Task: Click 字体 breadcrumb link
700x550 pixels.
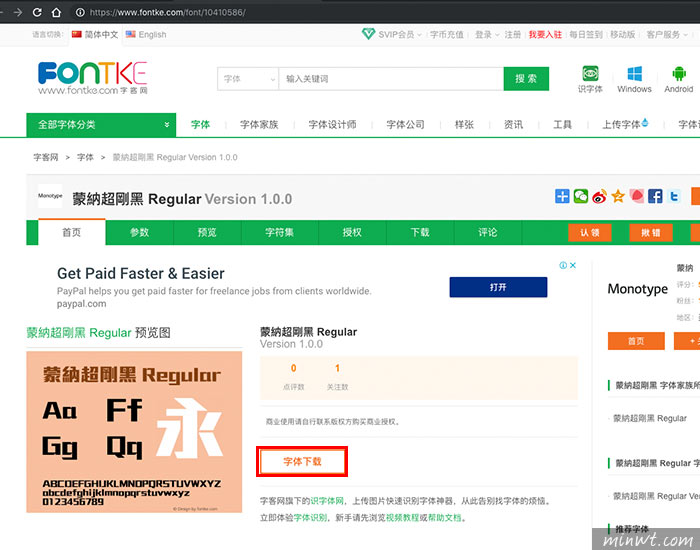Action: point(85,157)
